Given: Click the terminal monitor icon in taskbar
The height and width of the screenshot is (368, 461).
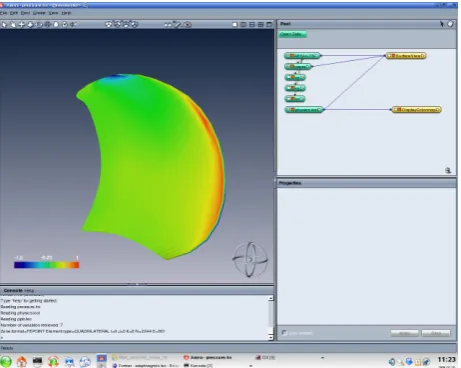Looking at the screenshot, I should click(x=37, y=361).
